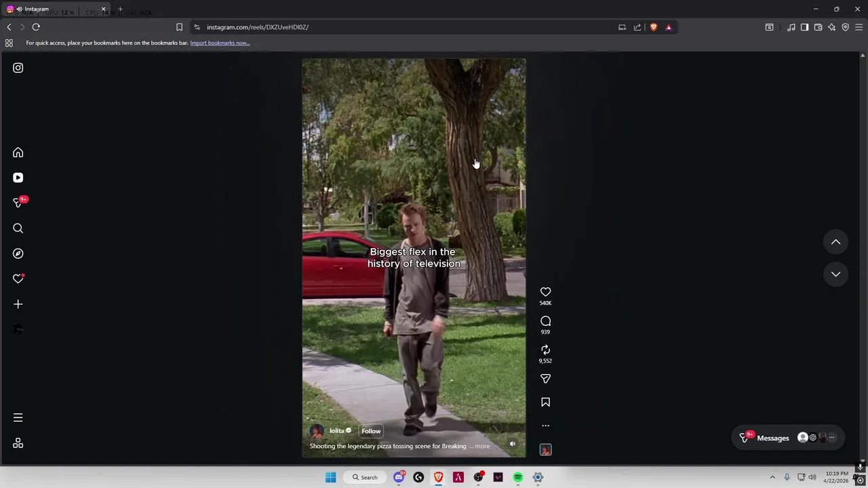Show hidden system tray icons
868x488 pixels.
[772, 477]
